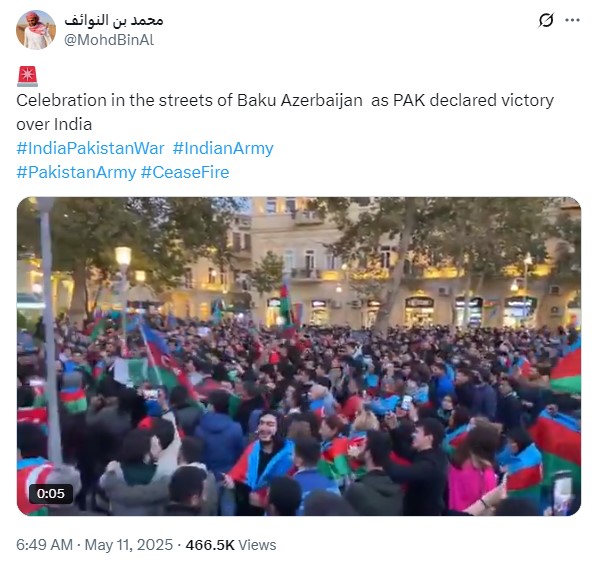This screenshot has width=598, height=564.
Task: Open the three-dot more options menu
Action: (x=572, y=20)
